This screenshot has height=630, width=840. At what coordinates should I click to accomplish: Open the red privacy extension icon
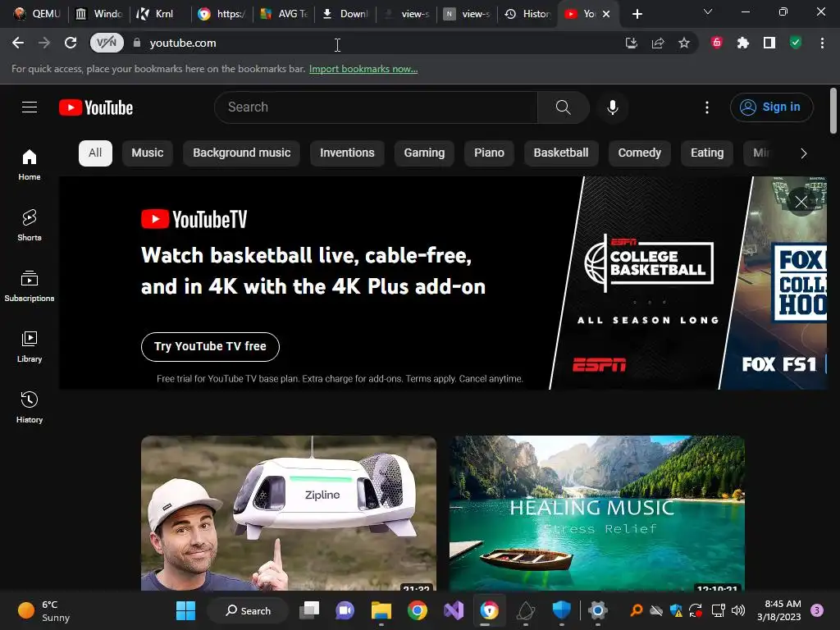[x=717, y=43]
